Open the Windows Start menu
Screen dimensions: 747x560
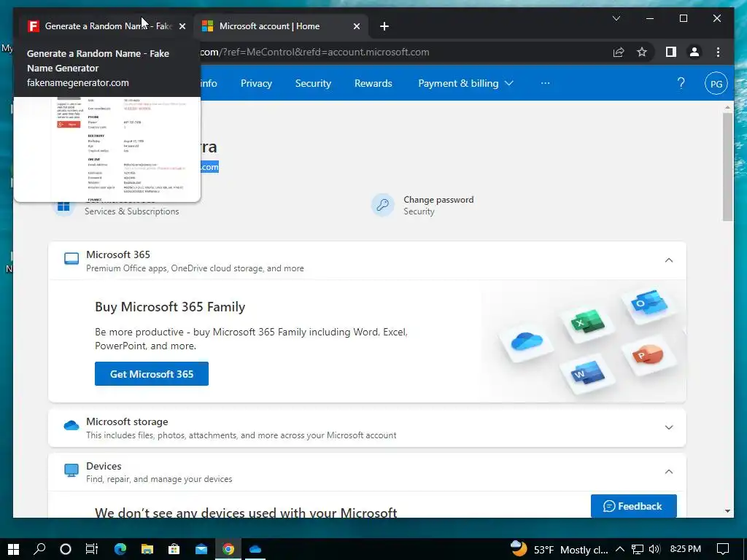[x=13, y=549]
